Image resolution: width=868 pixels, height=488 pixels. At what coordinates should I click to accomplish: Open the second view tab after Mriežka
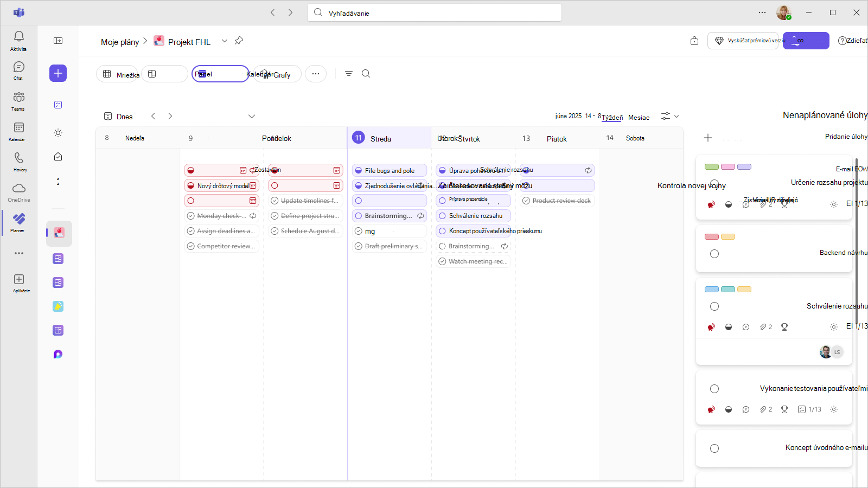[164, 74]
